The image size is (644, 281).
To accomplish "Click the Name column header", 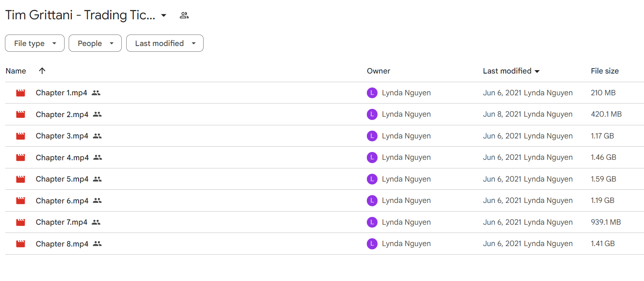I will point(16,71).
